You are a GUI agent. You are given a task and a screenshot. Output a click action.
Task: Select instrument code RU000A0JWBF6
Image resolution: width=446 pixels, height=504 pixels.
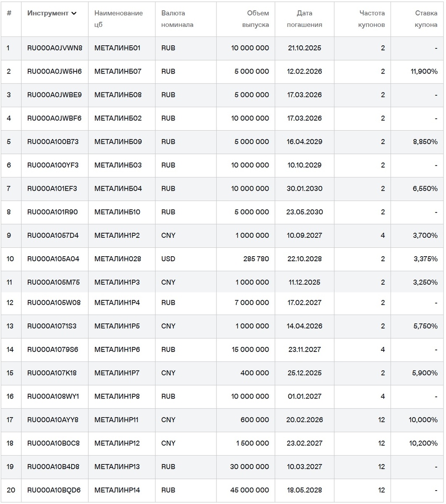(54, 119)
